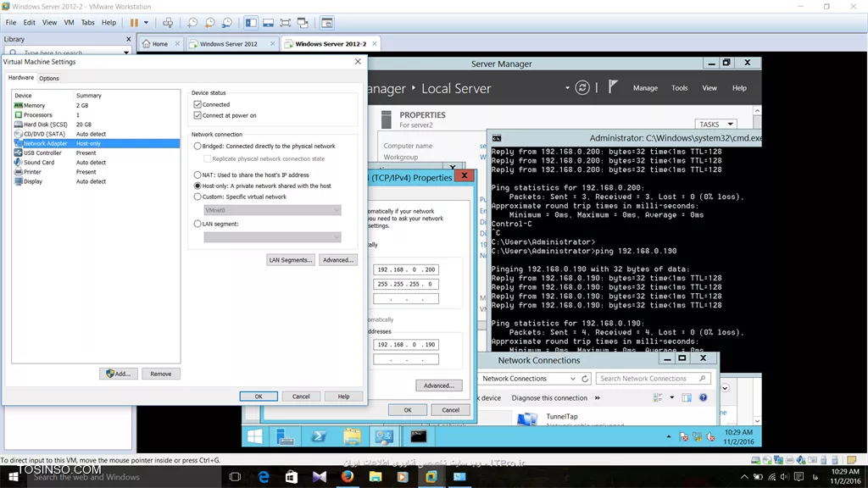Click refresh in Network Connections address bar
This screenshot has height=488, width=868.
pyautogui.click(x=585, y=379)
